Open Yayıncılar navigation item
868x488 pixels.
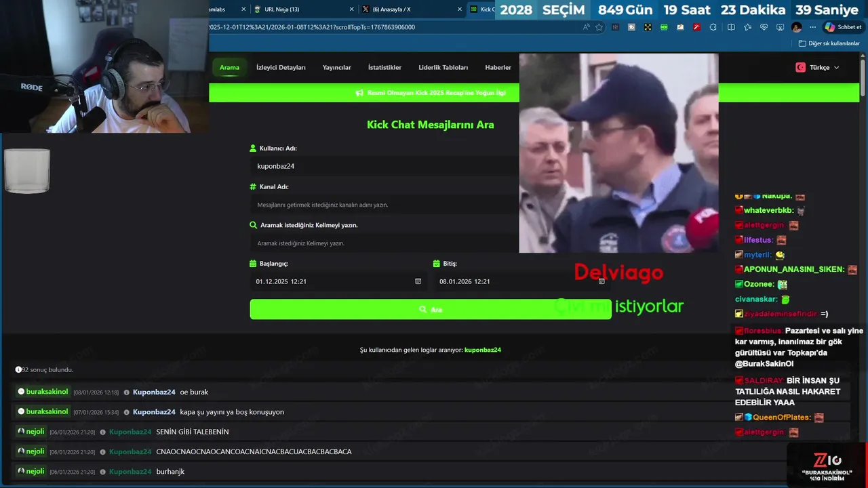tap(337, 67)
